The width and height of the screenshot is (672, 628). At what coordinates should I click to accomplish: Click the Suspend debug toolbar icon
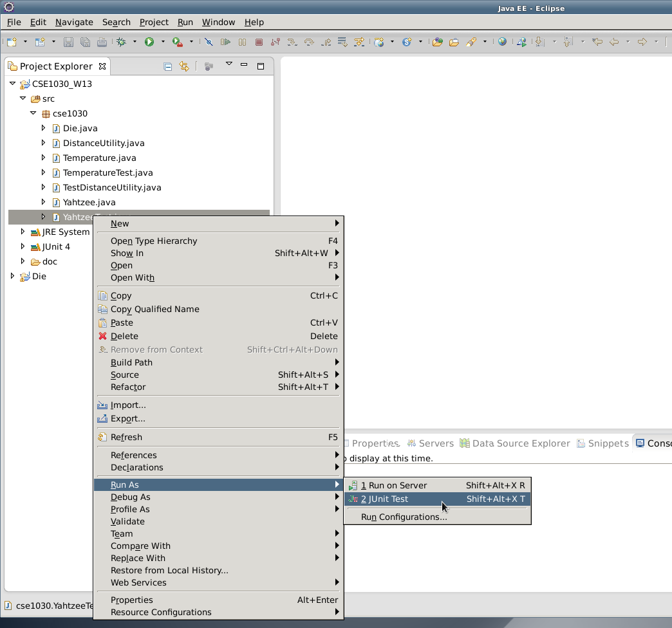click(x=242, y=42)
